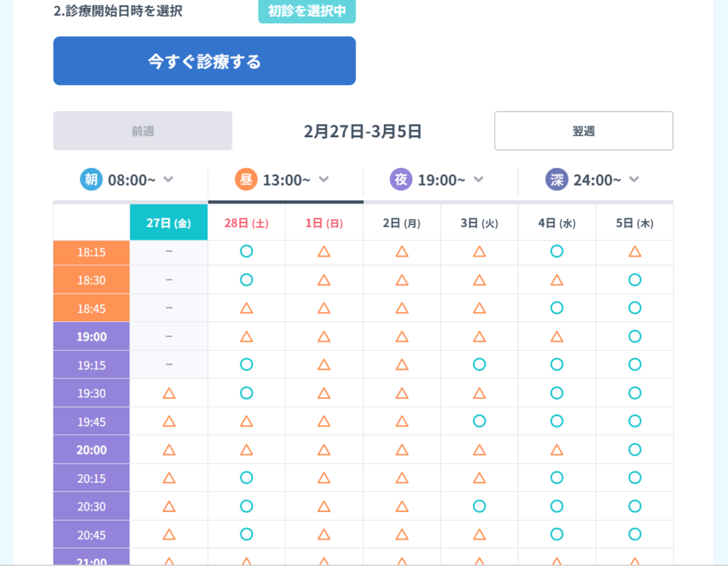Click the 今すぐ診療する button
The height and width of the screenshot is (566, 728).
(204, 61)
